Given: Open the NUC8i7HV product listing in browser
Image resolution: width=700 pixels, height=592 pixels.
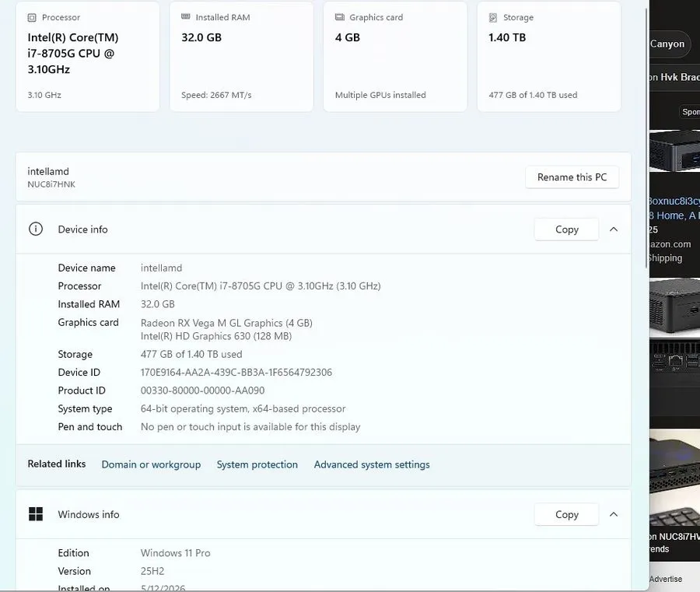Looking at the screenshot, I should [674, 542].
